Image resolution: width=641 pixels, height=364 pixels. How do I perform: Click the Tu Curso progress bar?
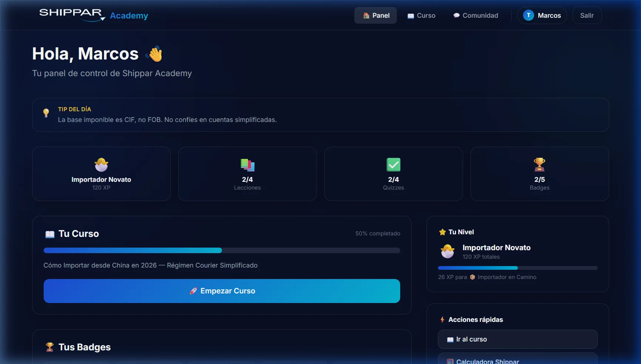tap(222, 250)
